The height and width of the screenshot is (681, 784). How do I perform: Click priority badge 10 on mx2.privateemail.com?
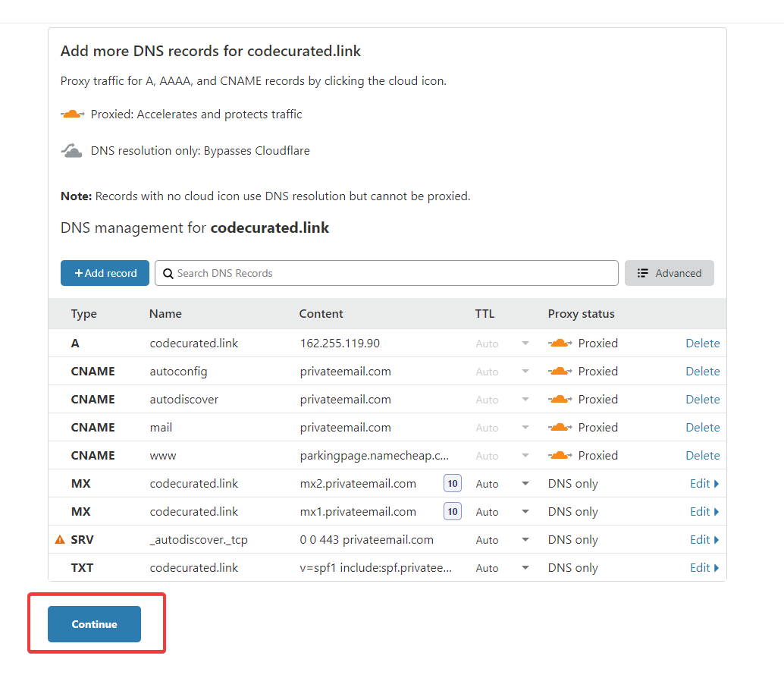pos(453,484)
